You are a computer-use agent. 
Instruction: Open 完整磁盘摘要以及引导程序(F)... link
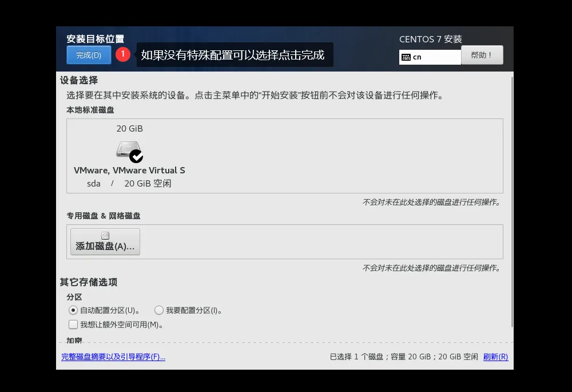(x=113, y=357)
